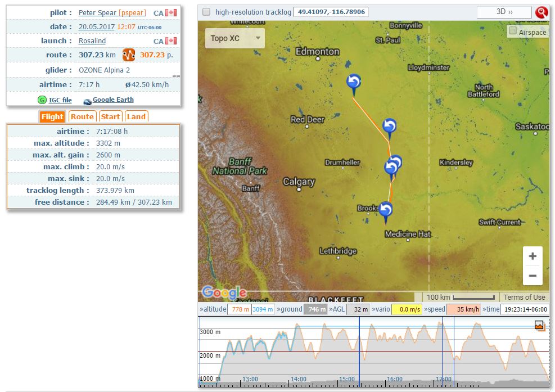Click the Canada flag beside pilot name
This screenshot has height=392, width=555.
(171, 13)
